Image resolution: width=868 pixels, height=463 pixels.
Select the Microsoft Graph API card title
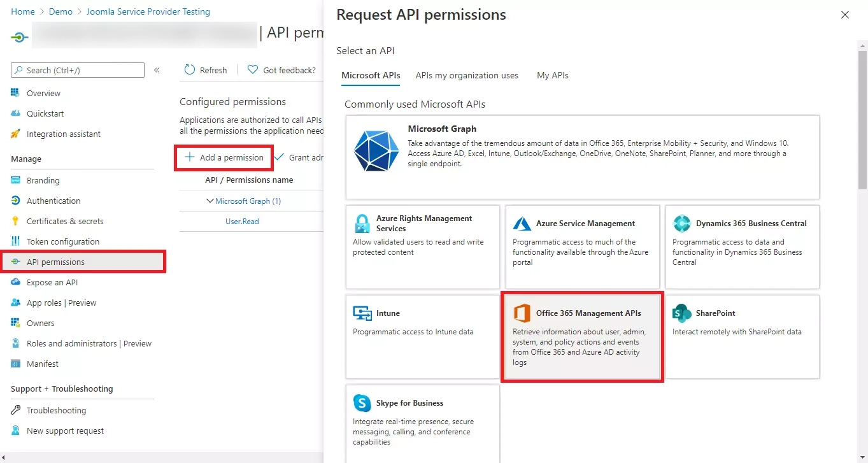(442, 129)
